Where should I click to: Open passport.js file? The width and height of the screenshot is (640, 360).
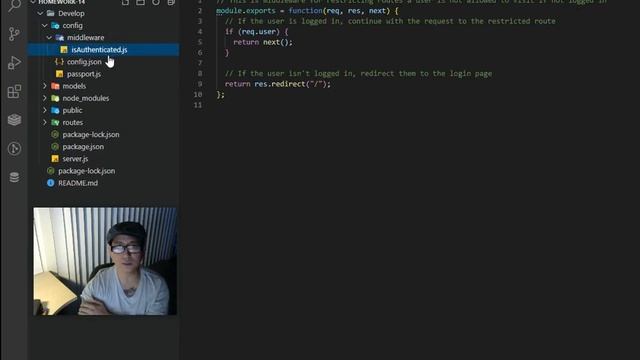coord(84,74)
